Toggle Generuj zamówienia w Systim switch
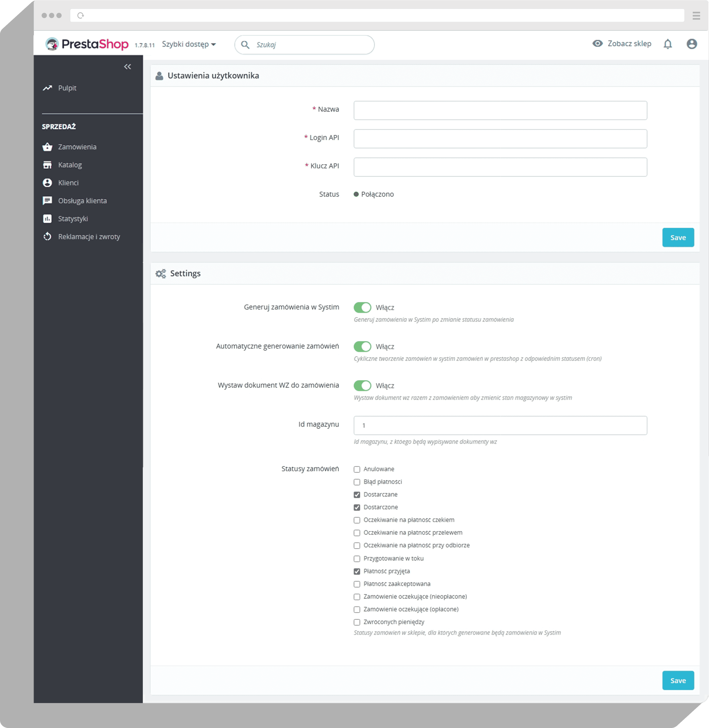709x728 pixels. click(362, 307)
